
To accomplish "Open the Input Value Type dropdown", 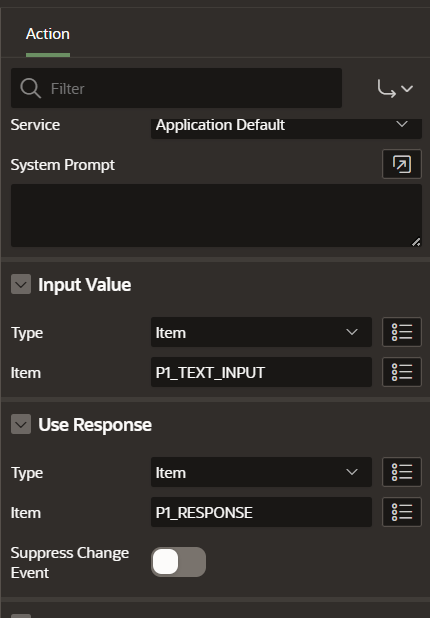I will [261, 332].
